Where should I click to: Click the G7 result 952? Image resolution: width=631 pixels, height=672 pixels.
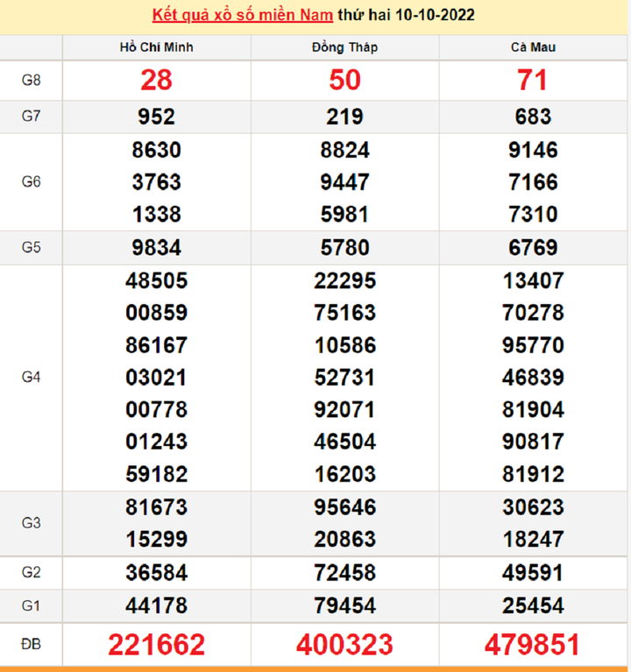tap(156, 117)
